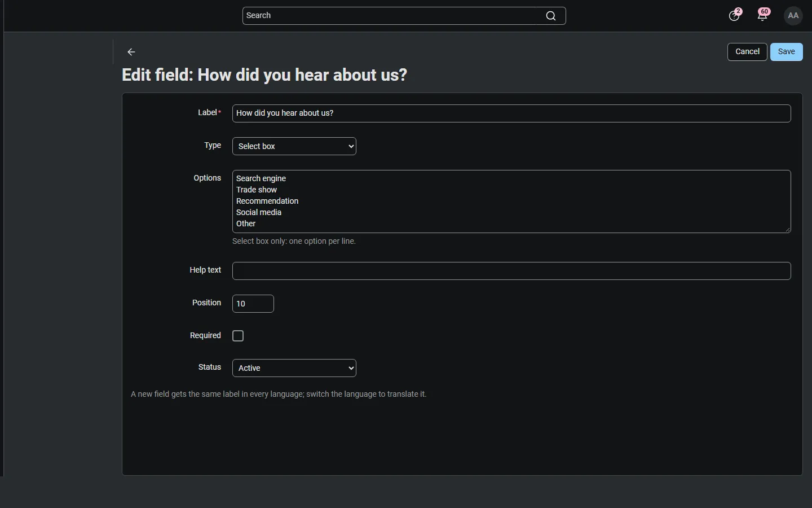This screenshot has height=508, width=812.
Task: Click into the Help text input
Action: click(x=511, y=271)
